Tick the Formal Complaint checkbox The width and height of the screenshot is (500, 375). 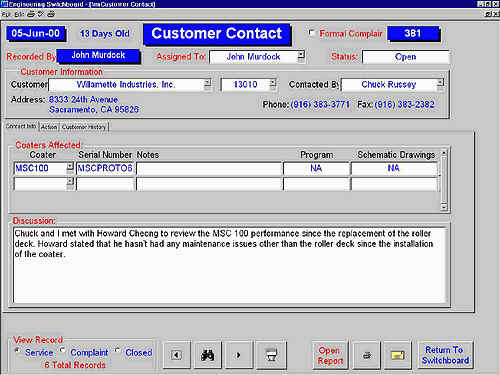click(x=311, y=33)
